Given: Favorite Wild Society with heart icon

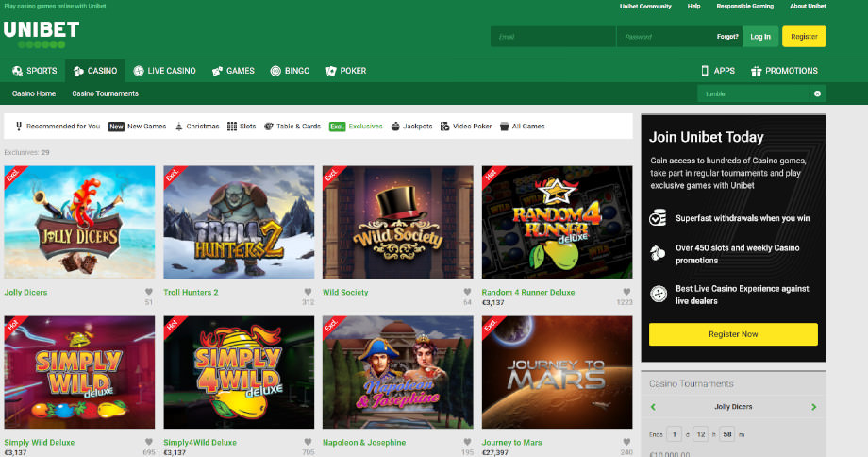Looking at the screenshot, I should (467, 292).
